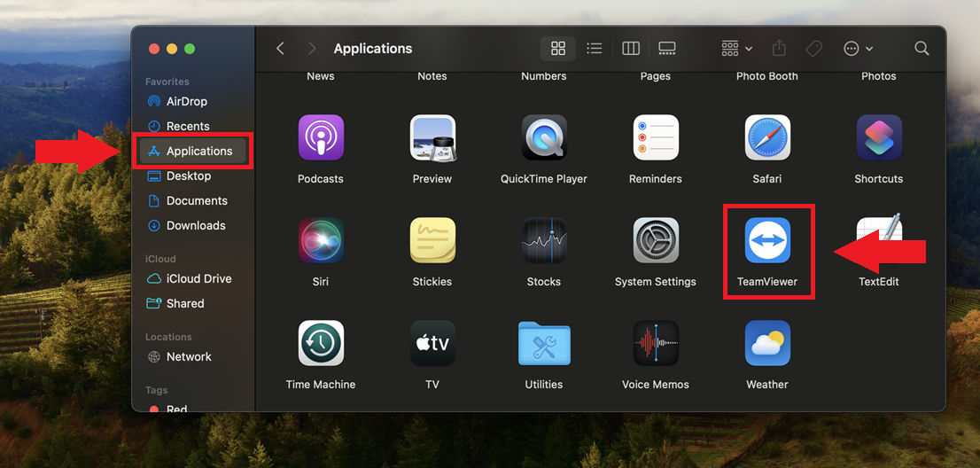
Task: Open the More actions ellipsis menu
Action: coord(858,48)
